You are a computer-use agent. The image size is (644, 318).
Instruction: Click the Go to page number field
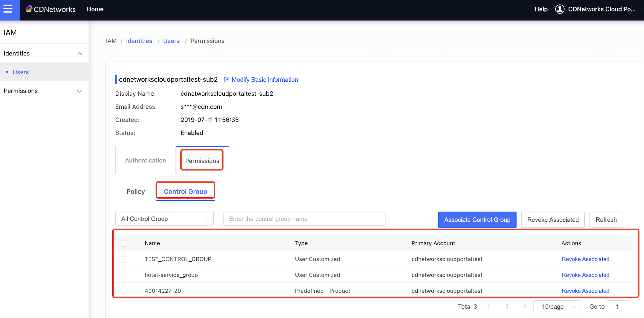tap(617, 307)
